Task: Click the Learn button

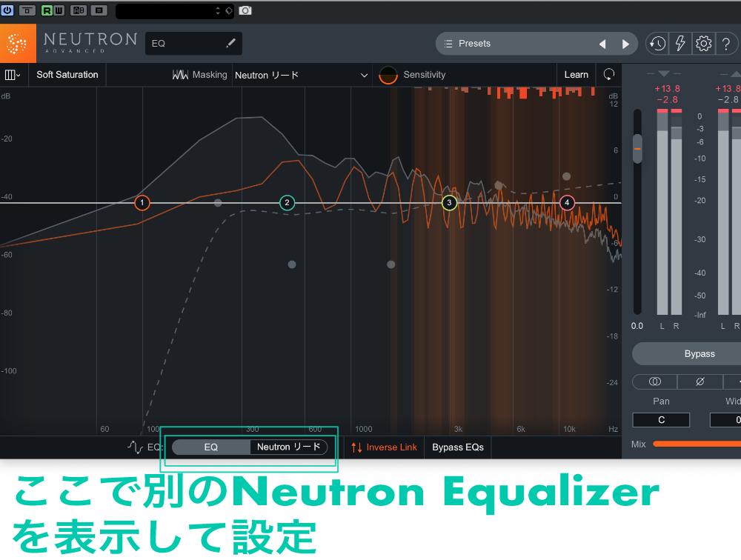Action: click(x=576, y=75)
